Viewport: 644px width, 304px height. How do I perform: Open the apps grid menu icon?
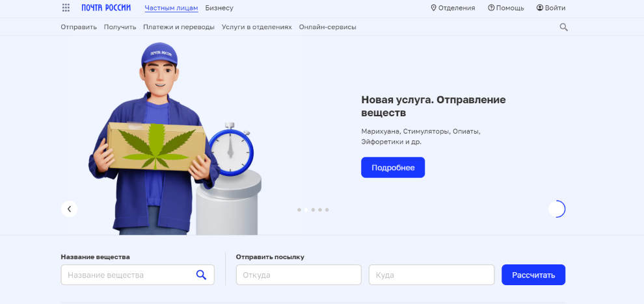pos(66,8)
